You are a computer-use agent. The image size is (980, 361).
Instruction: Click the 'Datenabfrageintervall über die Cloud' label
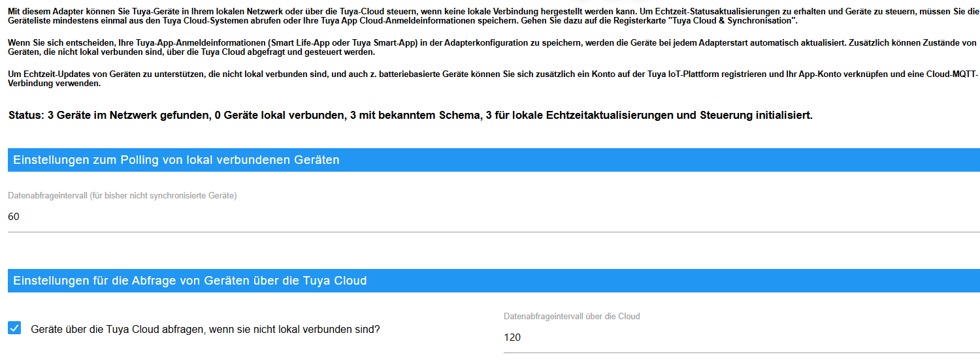[x=572, y=316]
